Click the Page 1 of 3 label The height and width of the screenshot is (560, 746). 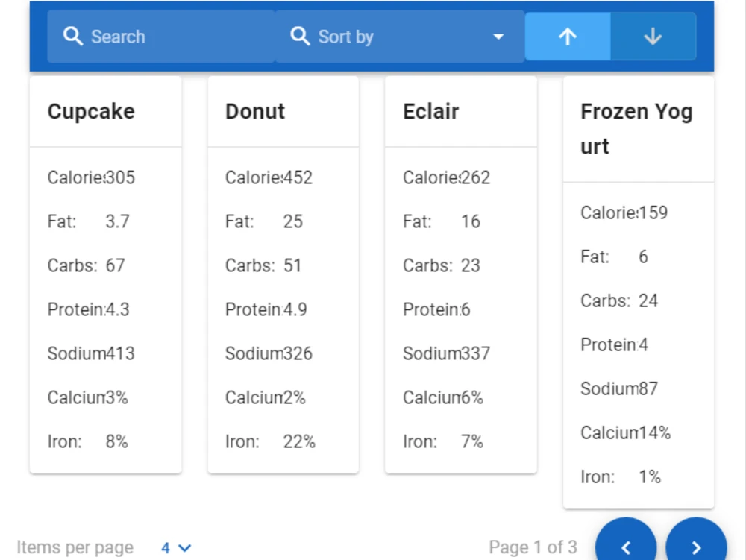(531, 547)
